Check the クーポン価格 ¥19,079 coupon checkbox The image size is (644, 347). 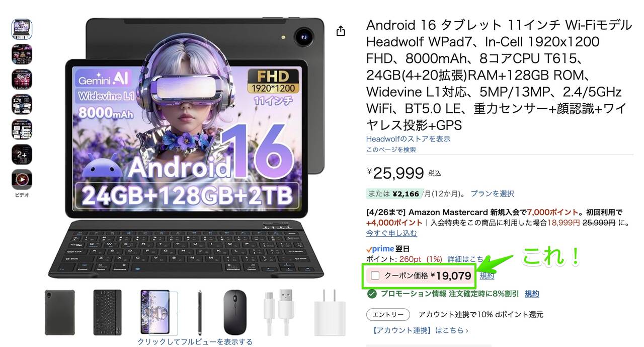click(375, 275)
